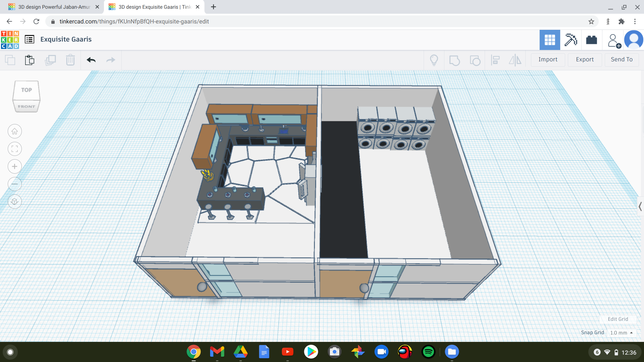644x362 pixels.
Task: Click the Copy tool
Action: tap(10, 60)
